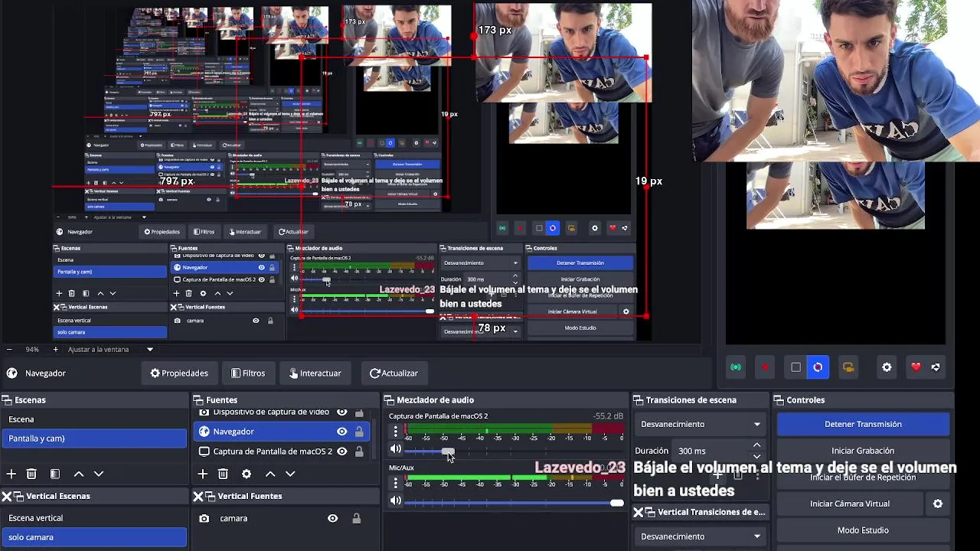Open source properties gear in Fuentes toolbar
The height and width of the screenshot is (551, 980).
coord(246,474)
